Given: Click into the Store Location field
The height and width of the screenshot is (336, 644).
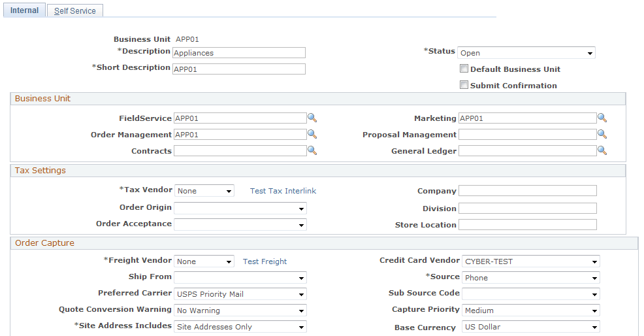Looking at the screenshot, I should pos(527,225).
